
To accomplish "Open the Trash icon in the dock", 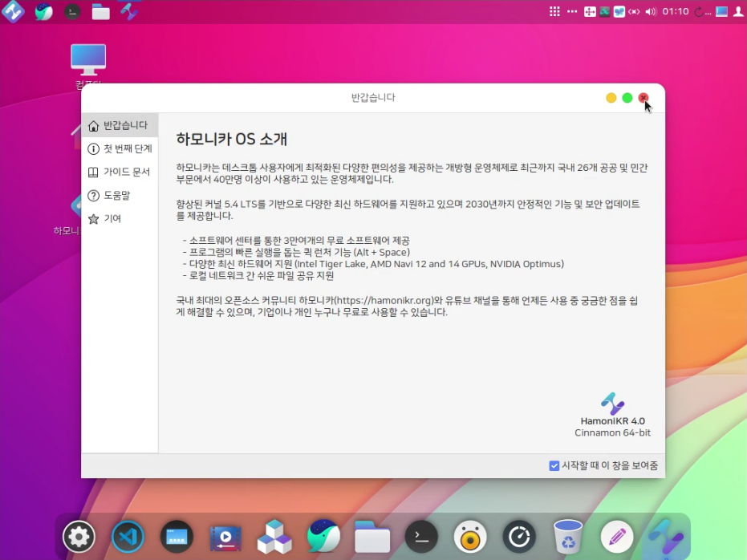I will click(x=568, y=537).
